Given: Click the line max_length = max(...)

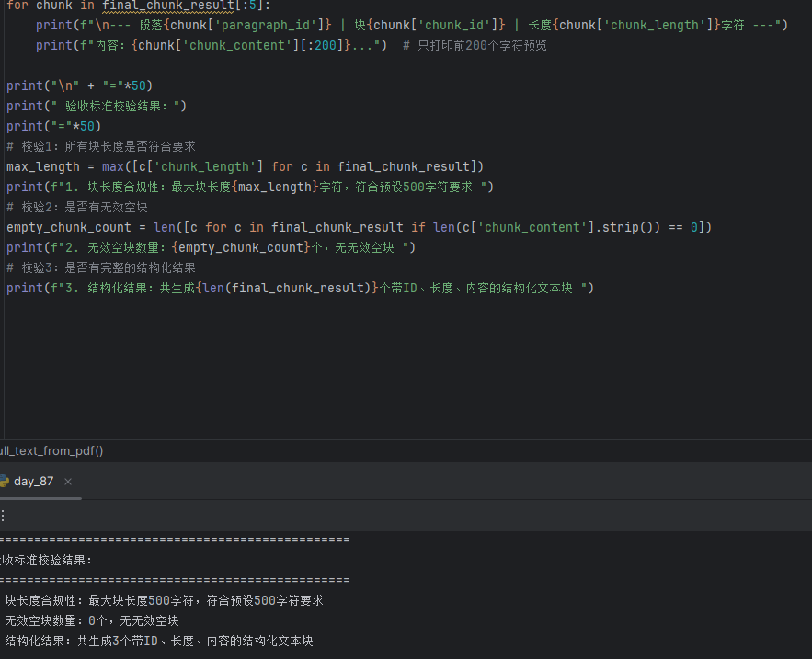Looking at the screenshot, I should tap(245, 166).
